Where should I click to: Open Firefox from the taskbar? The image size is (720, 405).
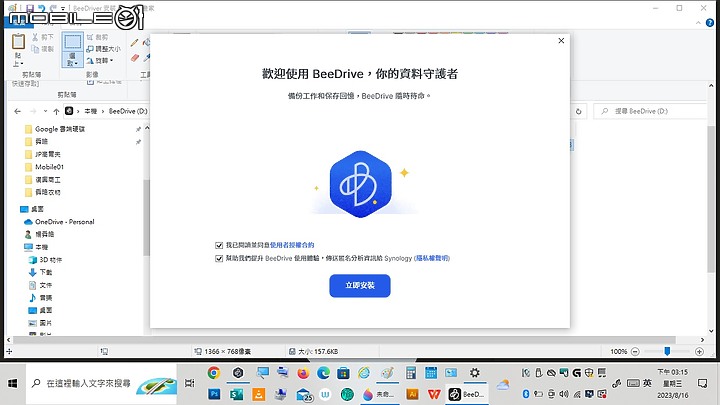coord(303,373)
